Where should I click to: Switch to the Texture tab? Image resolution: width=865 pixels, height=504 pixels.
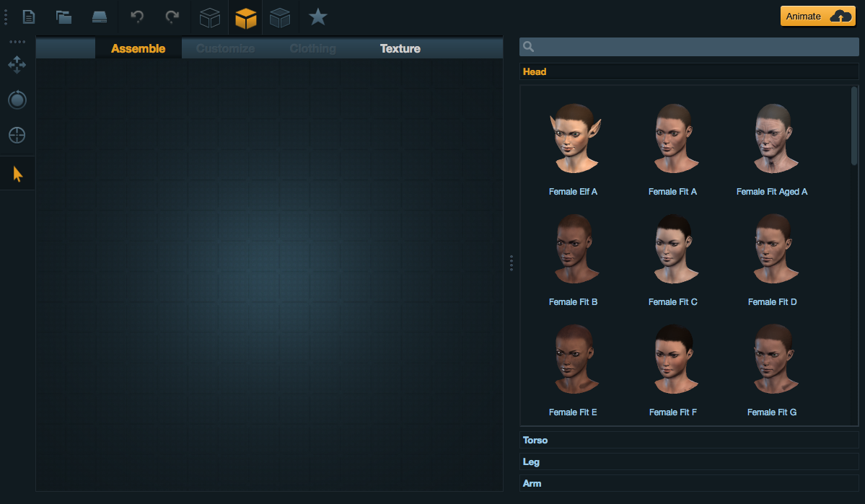[x=400, y=48]
